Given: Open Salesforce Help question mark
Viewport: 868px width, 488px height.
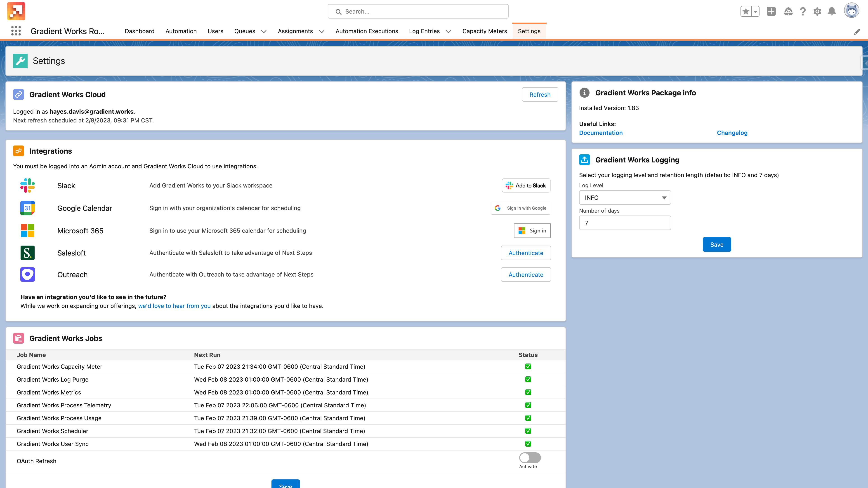Looking at the screenshot, I should [803, 12].
